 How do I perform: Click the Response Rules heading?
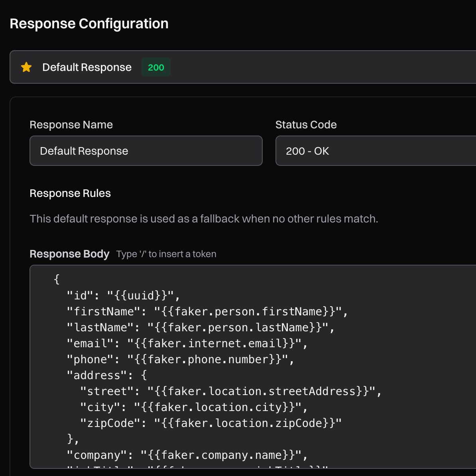(70, 193)
